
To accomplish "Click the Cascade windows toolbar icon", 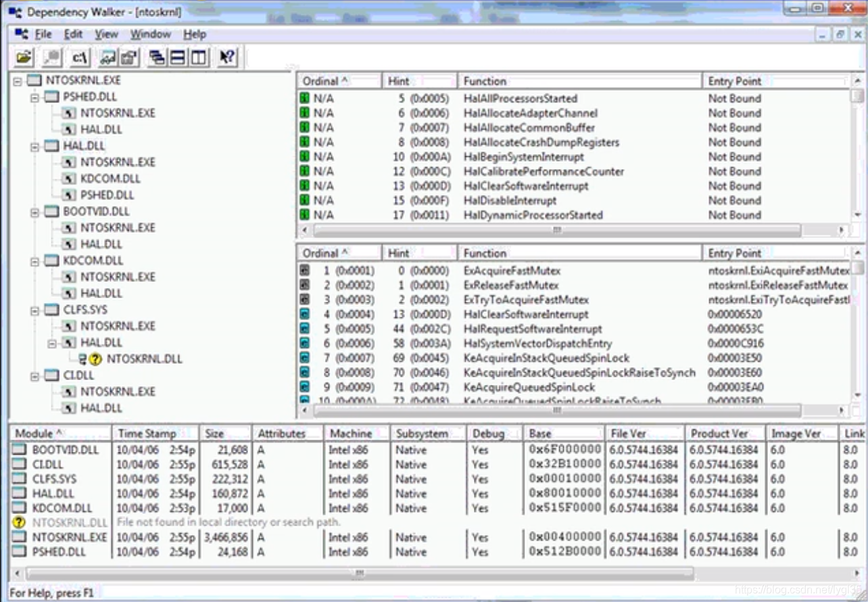I will click(x=158, y=57).
